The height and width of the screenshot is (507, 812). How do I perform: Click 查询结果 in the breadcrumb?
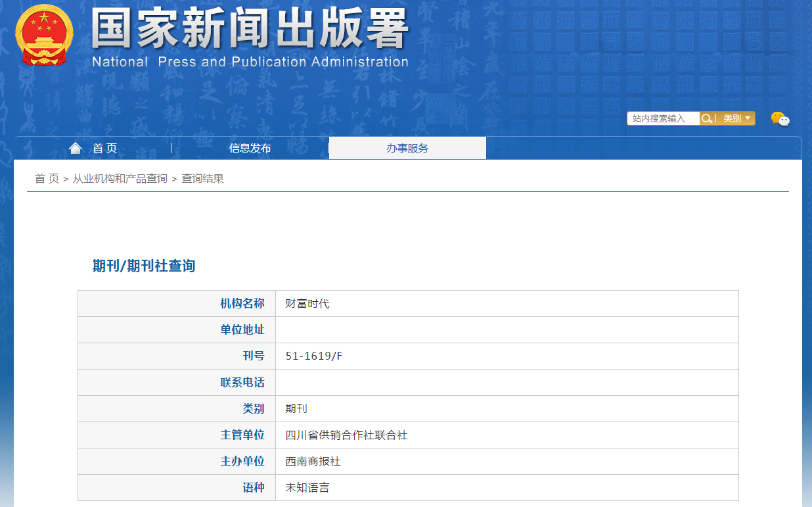[202, 179]
